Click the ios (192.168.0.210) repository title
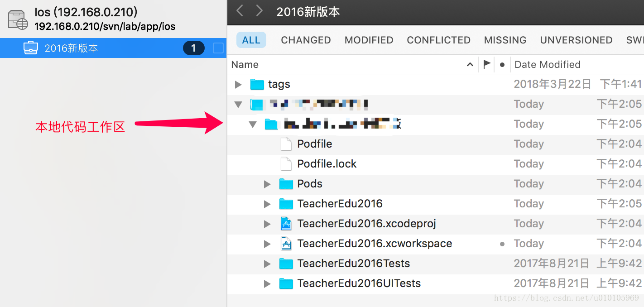This screenshot has height=307, width=644. pyautogui.click(x=86, y=12)
